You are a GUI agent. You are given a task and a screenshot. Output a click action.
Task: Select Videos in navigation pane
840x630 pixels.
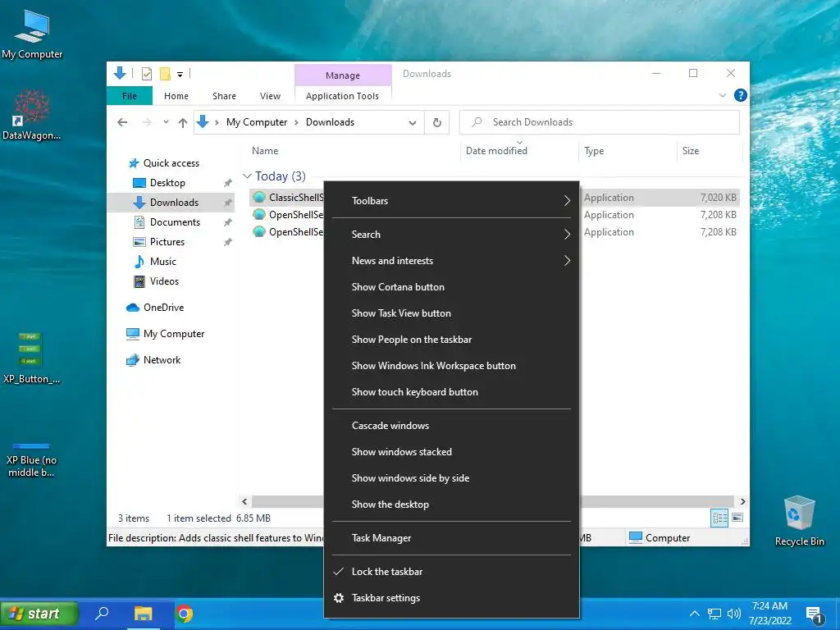click(164, 281)
